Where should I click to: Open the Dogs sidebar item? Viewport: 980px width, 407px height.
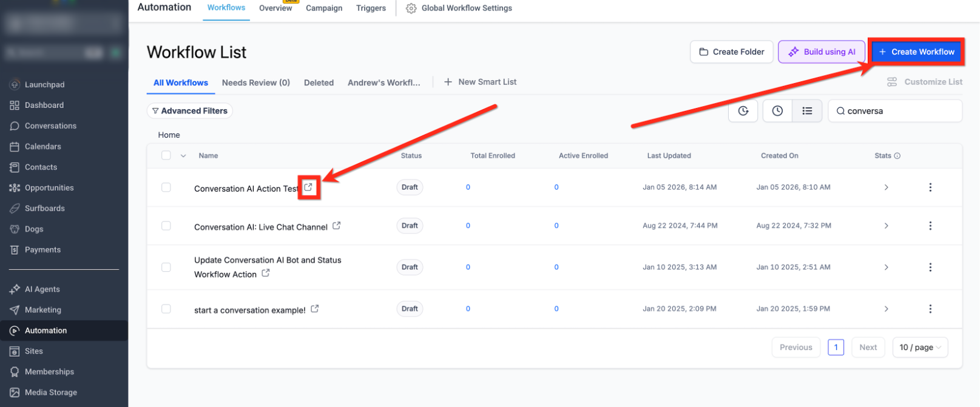(34, 229)
